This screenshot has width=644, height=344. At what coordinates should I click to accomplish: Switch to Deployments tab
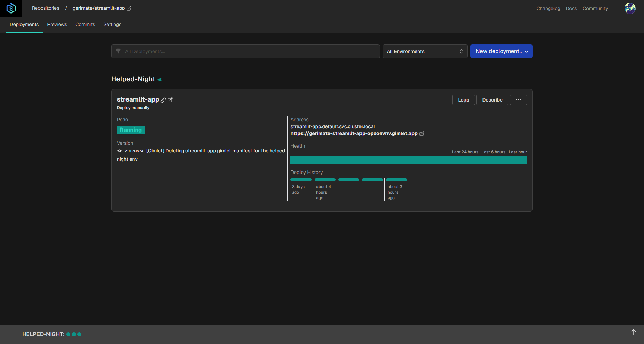(24, 24)
